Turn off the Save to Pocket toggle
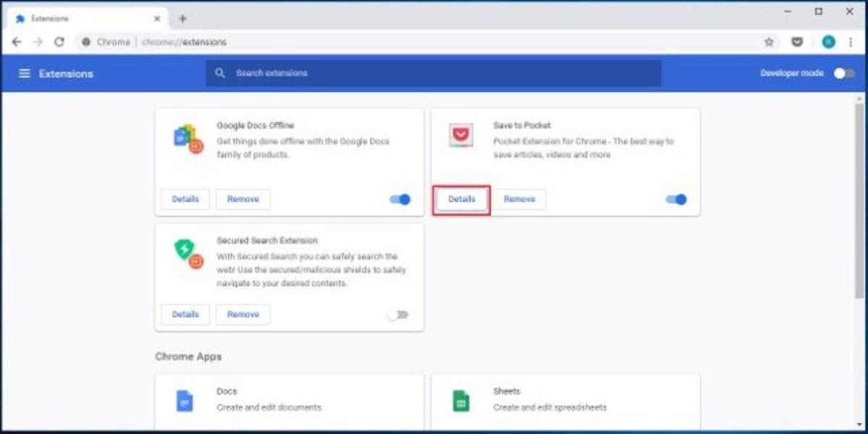The width and height of the screenshot is (868, 434). (676, 199)
